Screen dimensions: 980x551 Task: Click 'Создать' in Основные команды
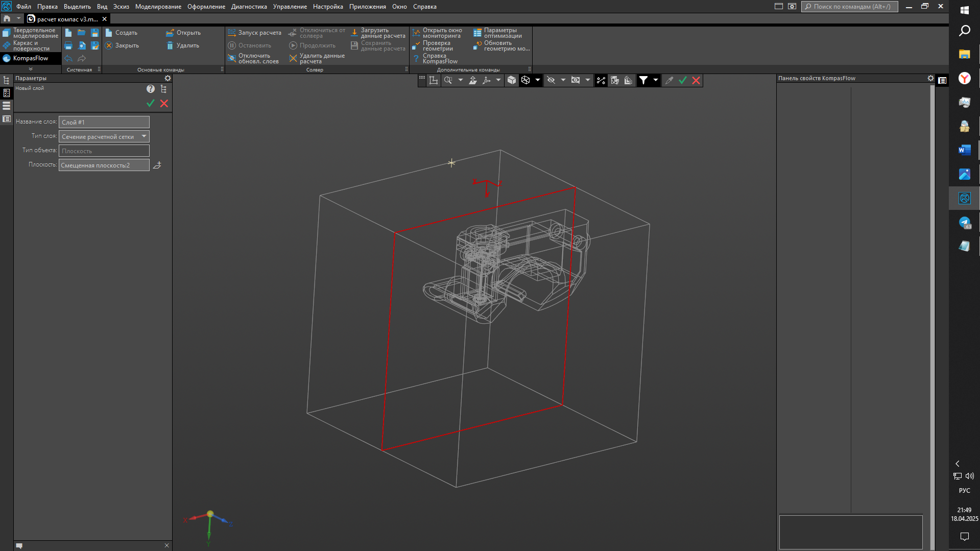[x=122, y=33]
